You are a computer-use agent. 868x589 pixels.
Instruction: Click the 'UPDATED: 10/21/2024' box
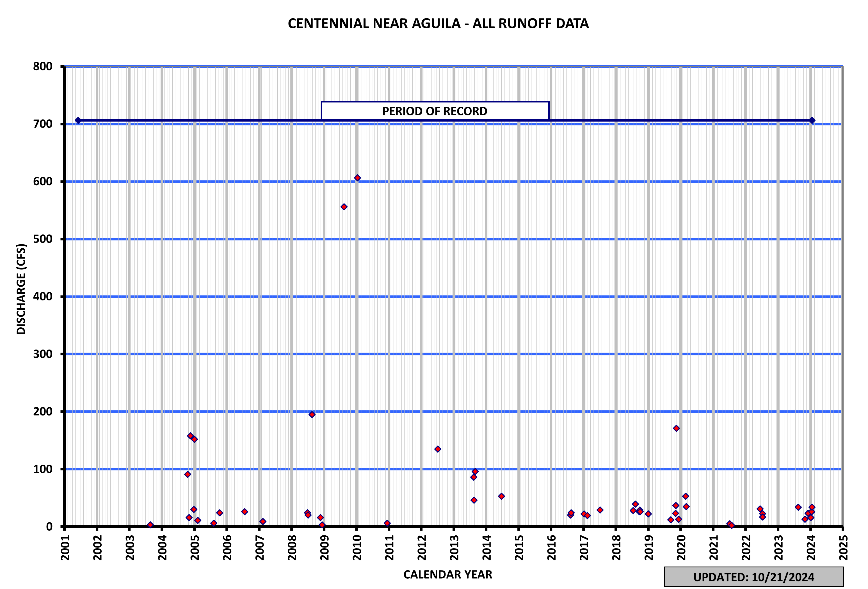point(753,577)
